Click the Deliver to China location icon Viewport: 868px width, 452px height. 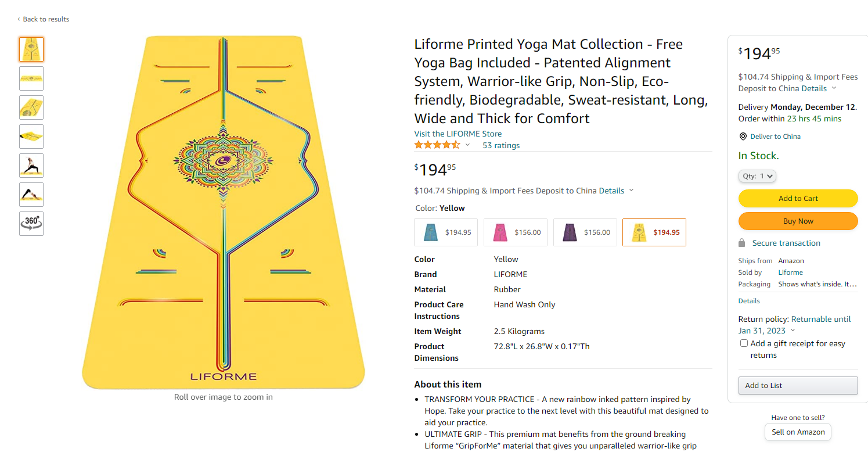[x=743, y=137]
